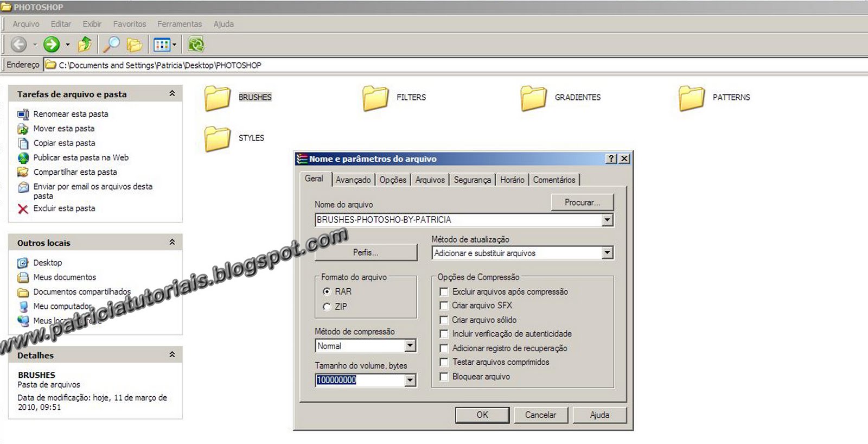This screenshot has height=444, width=868.
Task: Switch to the Opções tab
Action: 393,180
